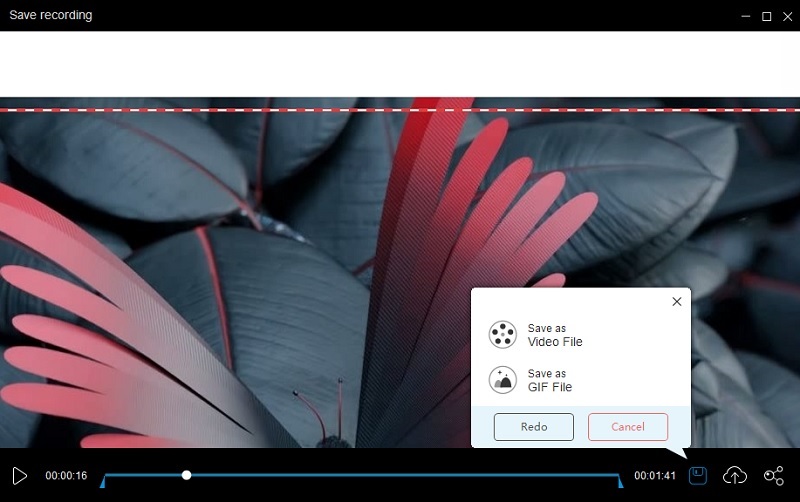Click the white playhead on the timeline
This screenshot has width=800, height=502.
pyautogui.click(x=186, y=475)
